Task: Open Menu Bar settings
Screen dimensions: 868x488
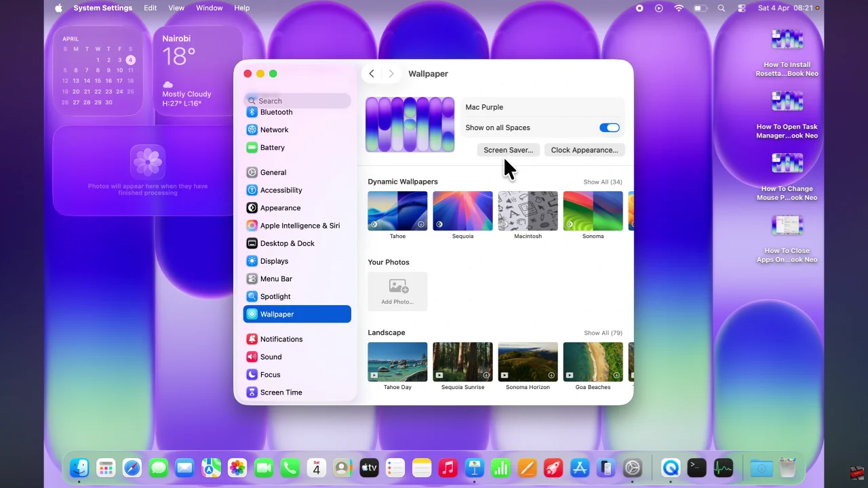Action: click(x=276, y=279)
